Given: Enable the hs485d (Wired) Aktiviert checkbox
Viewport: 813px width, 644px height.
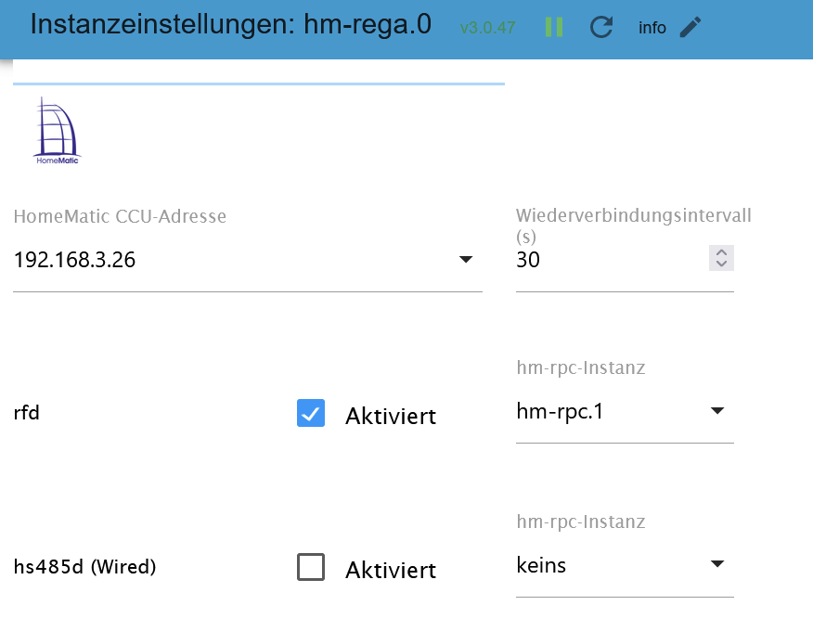Looking at the screenshot, I should point(311,567).
